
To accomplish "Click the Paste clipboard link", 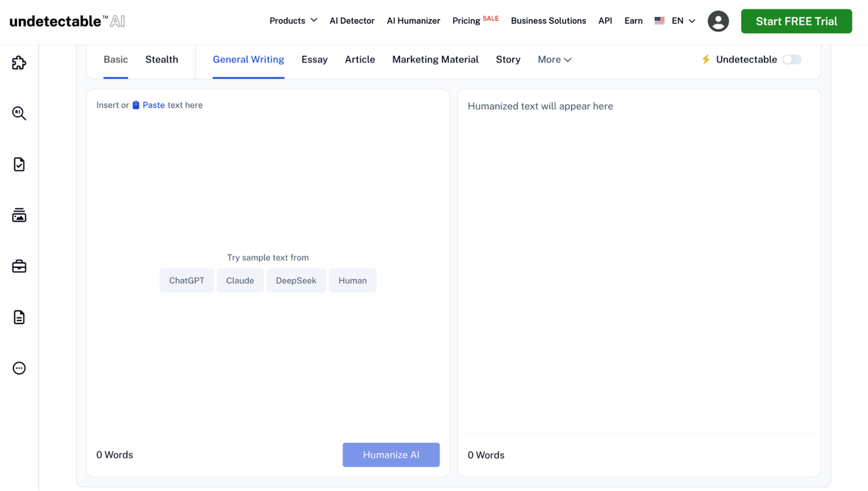I will point(149,105).
